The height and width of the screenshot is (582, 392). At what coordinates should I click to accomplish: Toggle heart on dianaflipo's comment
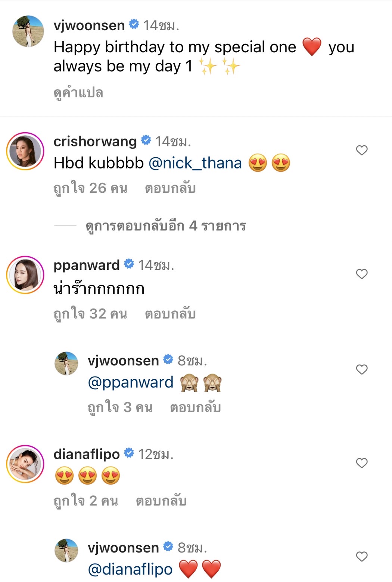pos(361,463)
